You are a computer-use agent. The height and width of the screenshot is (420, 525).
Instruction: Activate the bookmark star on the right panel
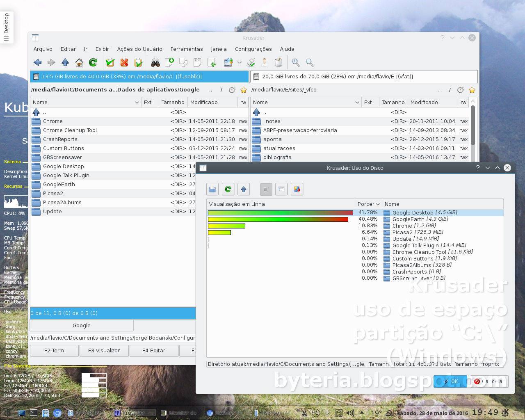pos(472,90)
